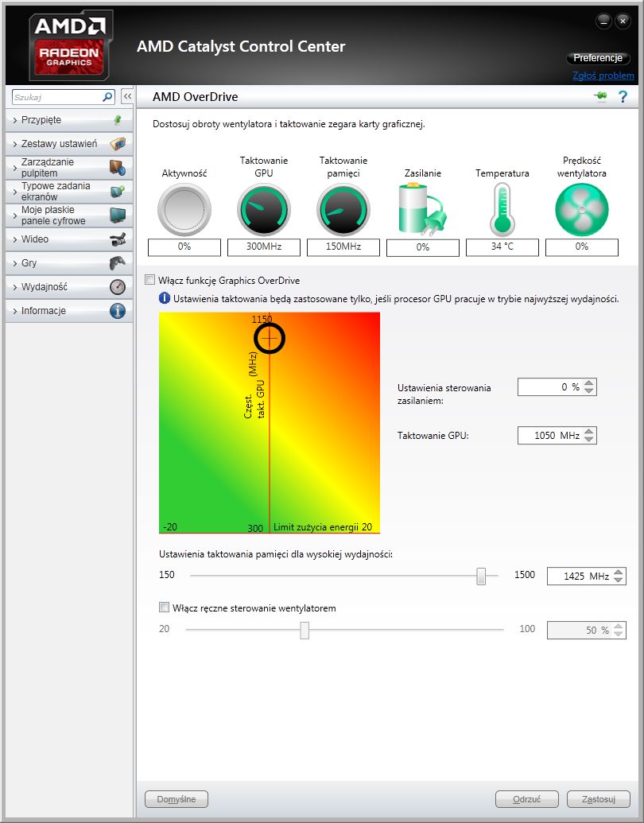Screen dimensions: 644x823
Task: Click the Taktowanie GPU gauge
Action: (x=264, y=210)
